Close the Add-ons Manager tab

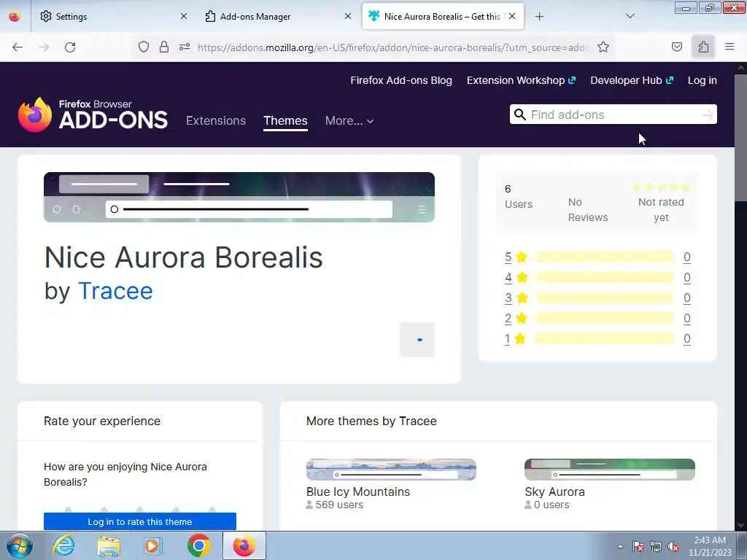[x=348, y=16]
